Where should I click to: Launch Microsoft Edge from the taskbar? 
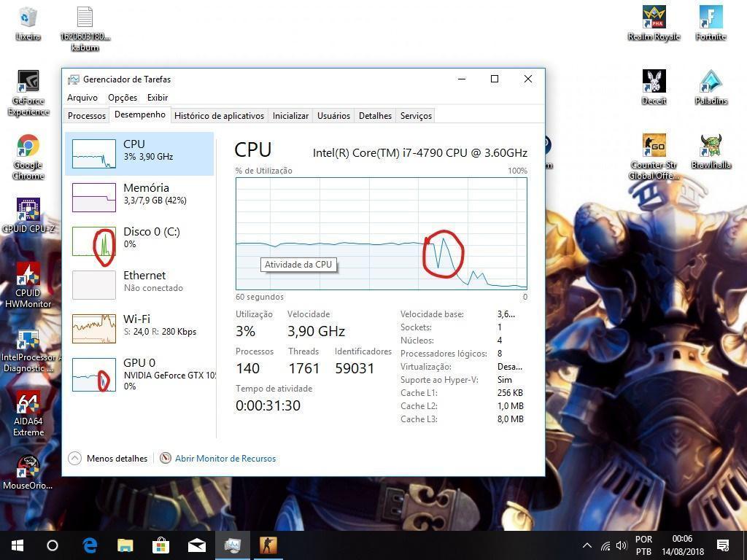[90, 545]
